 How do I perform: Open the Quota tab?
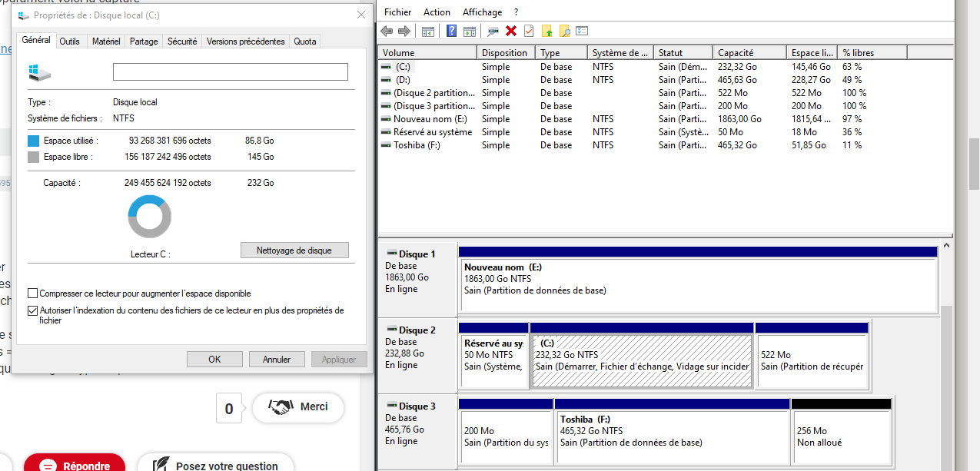pyautogui.click(x=305, y=41)
